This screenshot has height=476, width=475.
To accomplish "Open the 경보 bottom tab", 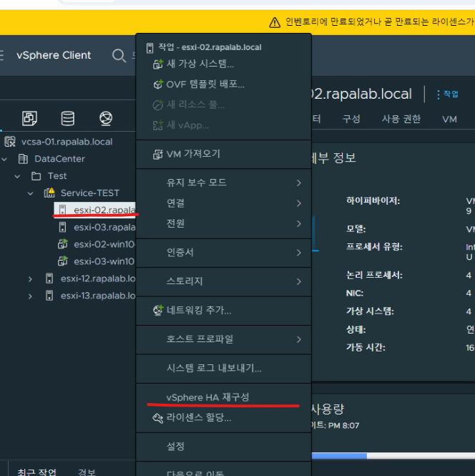I will point(87,472).
